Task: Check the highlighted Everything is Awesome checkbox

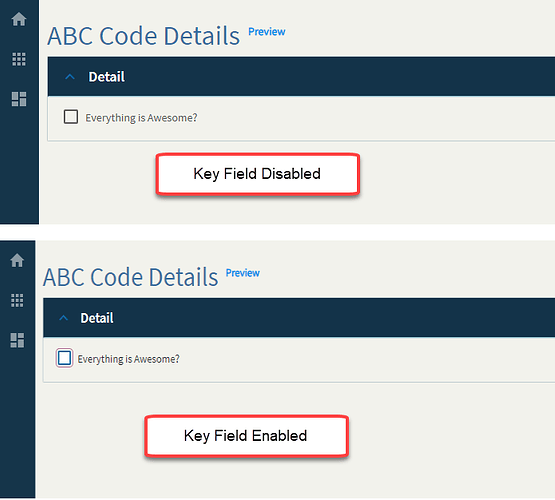Action: coord(64,358)
